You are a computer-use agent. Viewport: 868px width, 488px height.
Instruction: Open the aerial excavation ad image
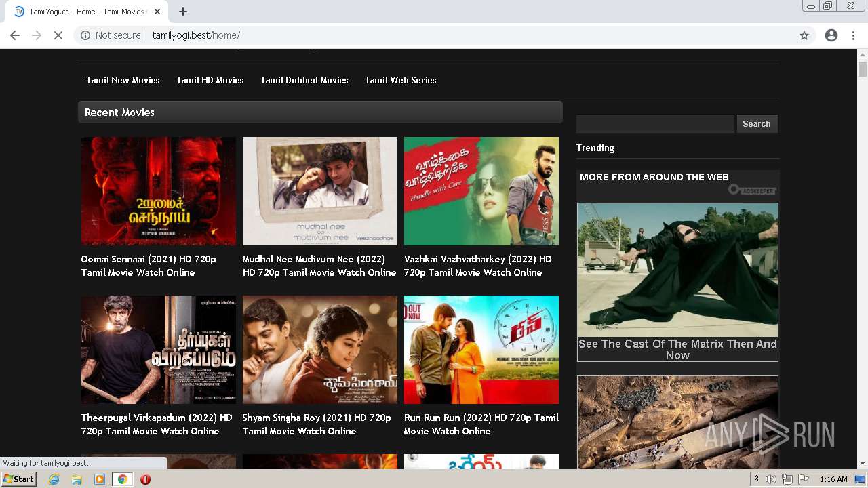(677, 422)
